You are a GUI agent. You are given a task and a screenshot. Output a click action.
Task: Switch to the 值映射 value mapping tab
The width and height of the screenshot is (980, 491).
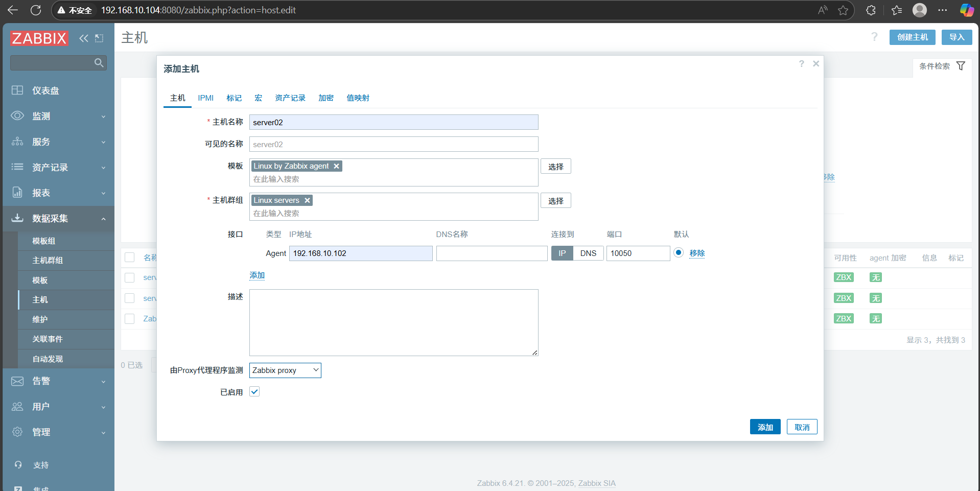coord(358,98)
